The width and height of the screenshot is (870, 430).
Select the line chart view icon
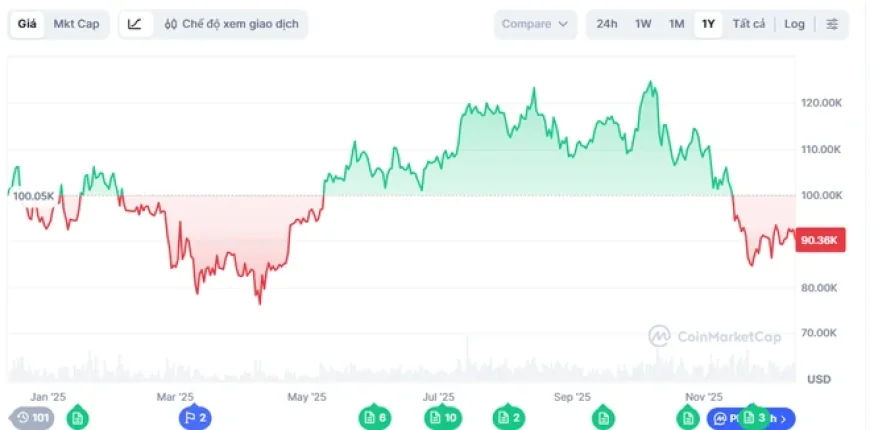coord(135,24)
